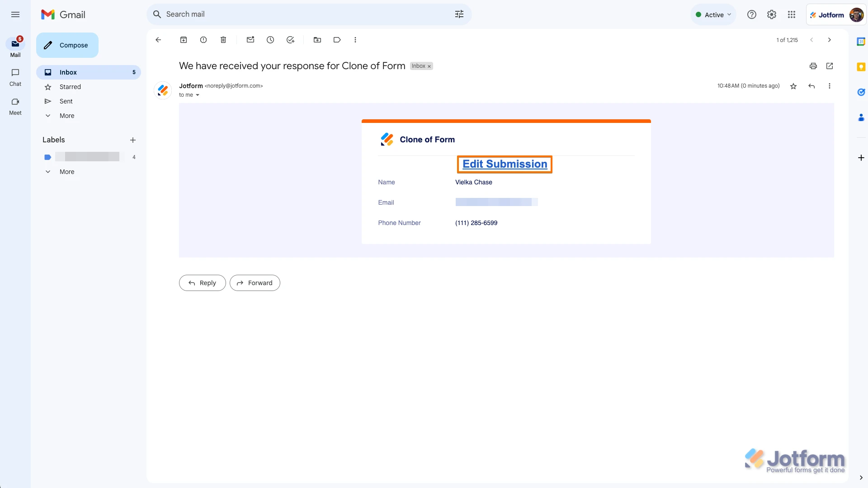Move the email to another folder
This screenshot has width=868, height=488.
pos(317,40)
